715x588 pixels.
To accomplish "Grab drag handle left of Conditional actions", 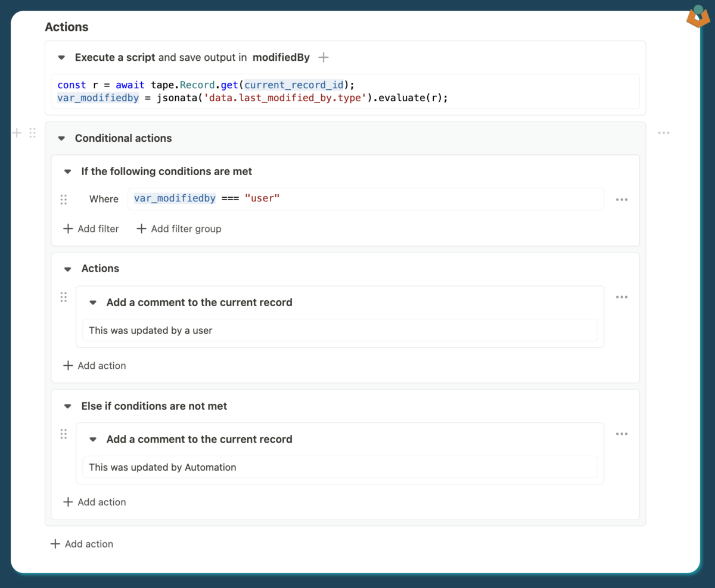I will (x=32, y=133).
